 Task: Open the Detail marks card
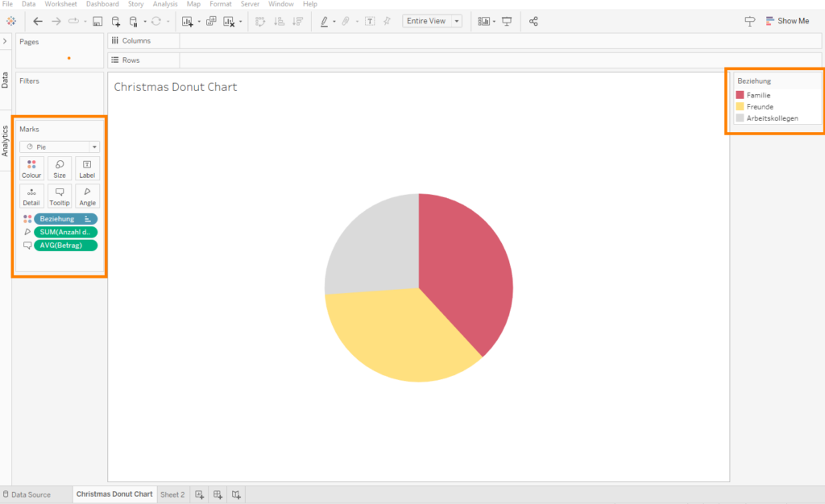click(x=31, y=196)
